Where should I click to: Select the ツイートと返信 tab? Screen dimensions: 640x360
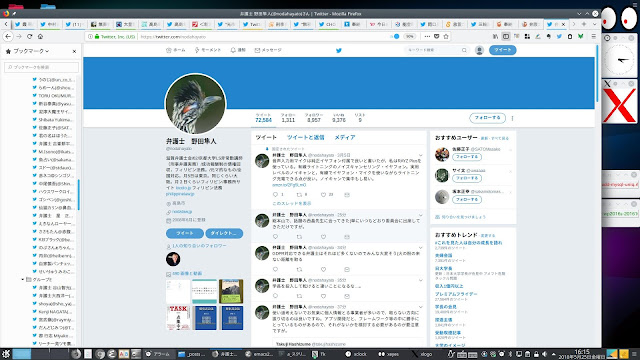click(x=305, y=138)
